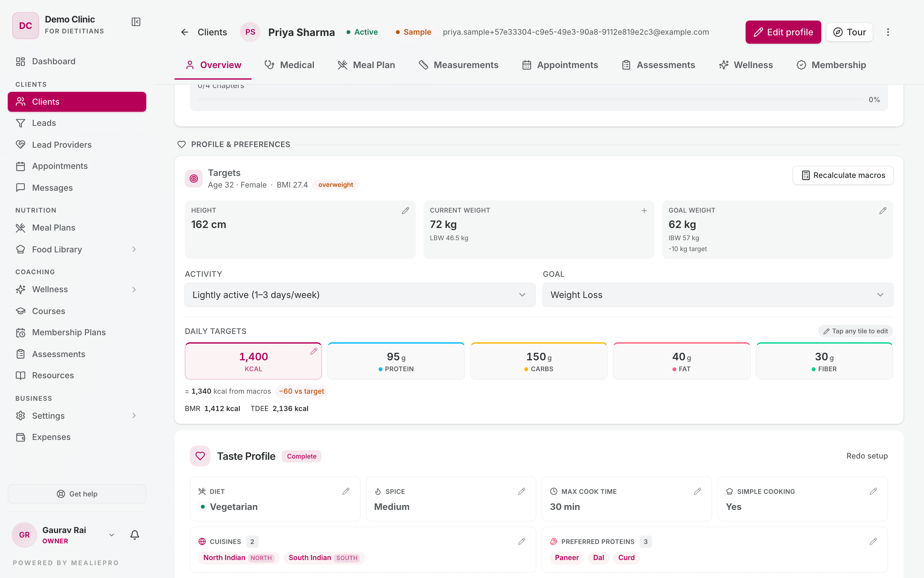
Task: Click the back arrow to Clients
Action: [185, 32]
